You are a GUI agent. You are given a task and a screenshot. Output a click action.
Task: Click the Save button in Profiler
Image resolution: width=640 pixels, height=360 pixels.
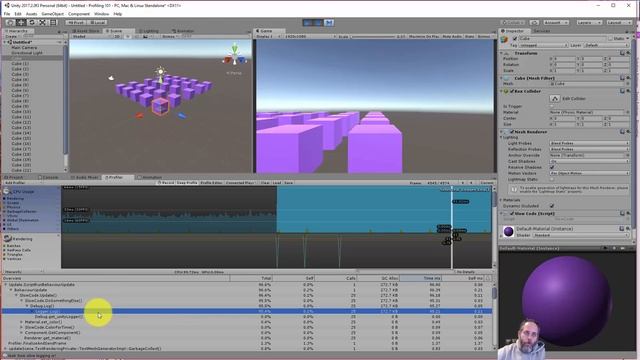coord(288,183)
